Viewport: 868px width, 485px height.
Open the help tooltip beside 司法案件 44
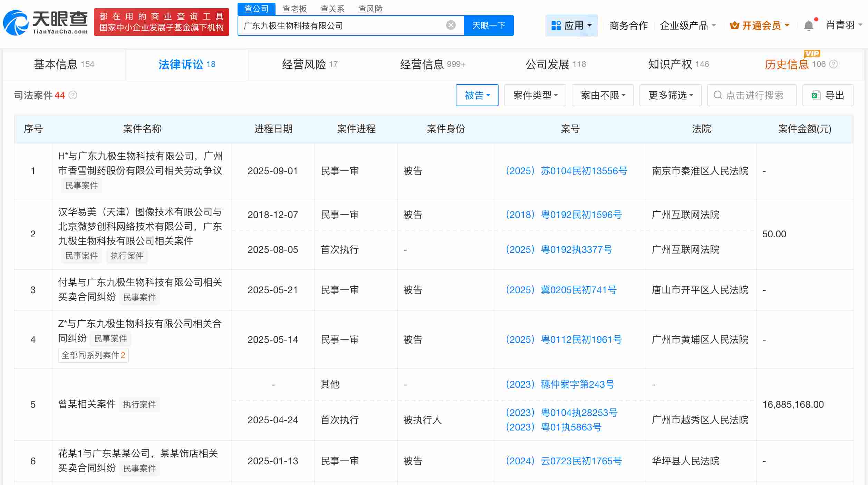(x=73, y=96)
